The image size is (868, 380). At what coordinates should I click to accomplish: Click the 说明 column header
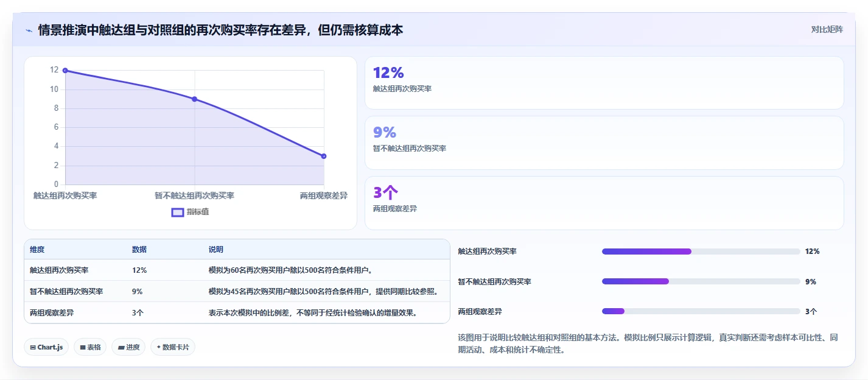216,250
